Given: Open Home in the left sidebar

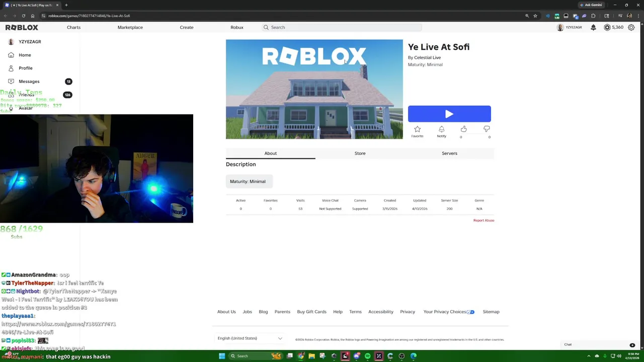Looking at the screenshot, I should point(25,55).
